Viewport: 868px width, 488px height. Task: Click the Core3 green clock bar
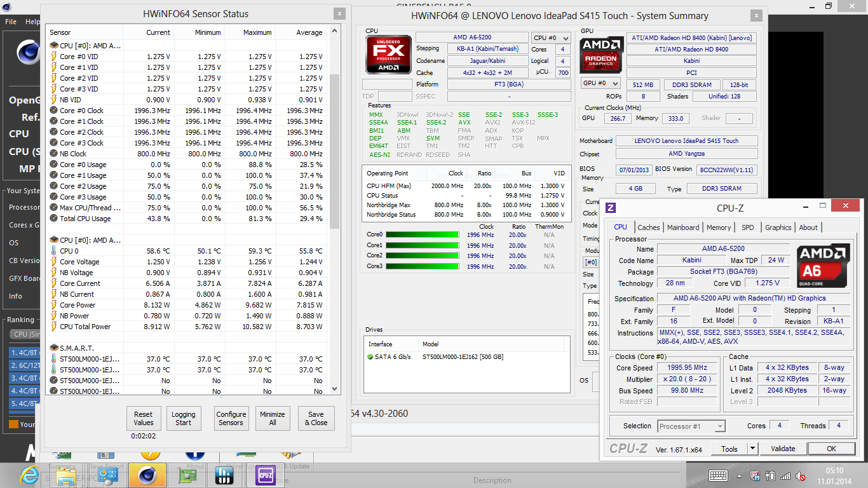(x=422, y=266)
